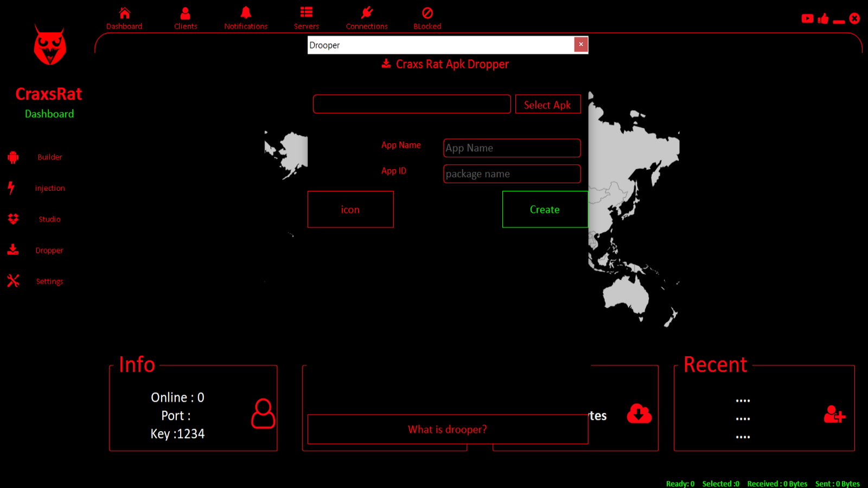View the Blocked tab
Image resolution: width=868 pixels, height=488 pixels.
pyautogui.click(x=427, y=18)
